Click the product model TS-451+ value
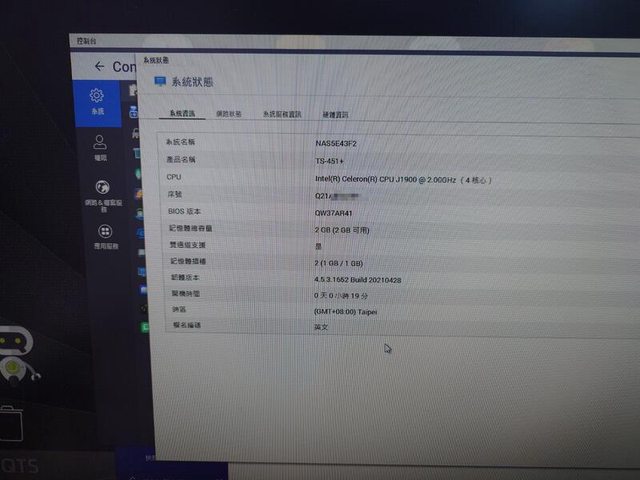640x480 pixels. pyautogui.click(x=329, y=160)
